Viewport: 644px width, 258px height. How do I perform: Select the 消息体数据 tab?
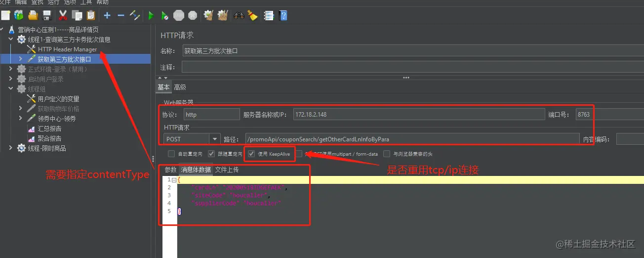tap(196, 170)
